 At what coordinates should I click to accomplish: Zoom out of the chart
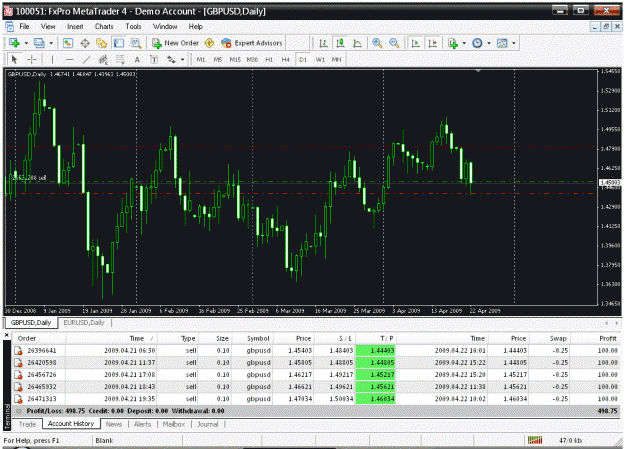click(x=394, y=43)
